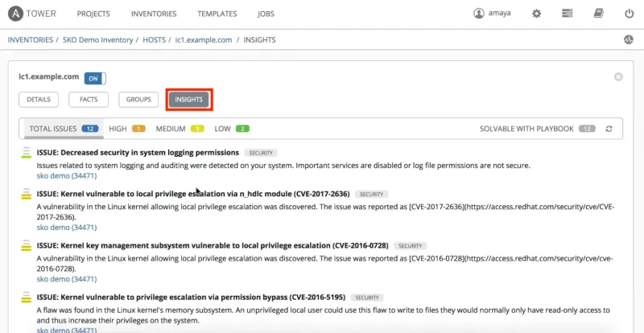Open the activity stream icon
The height and width of the screenshot is (333, 644).
pyautogui.click(x=629, y=40)
